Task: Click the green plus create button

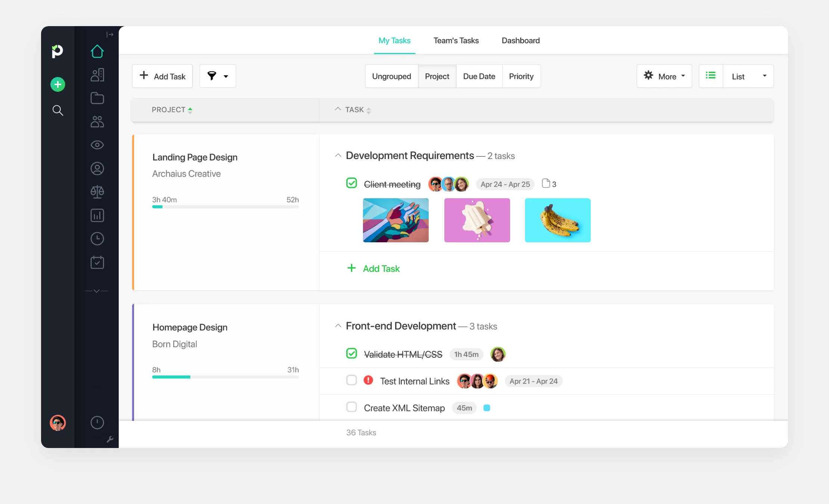Action: click(x=58, y=84)
